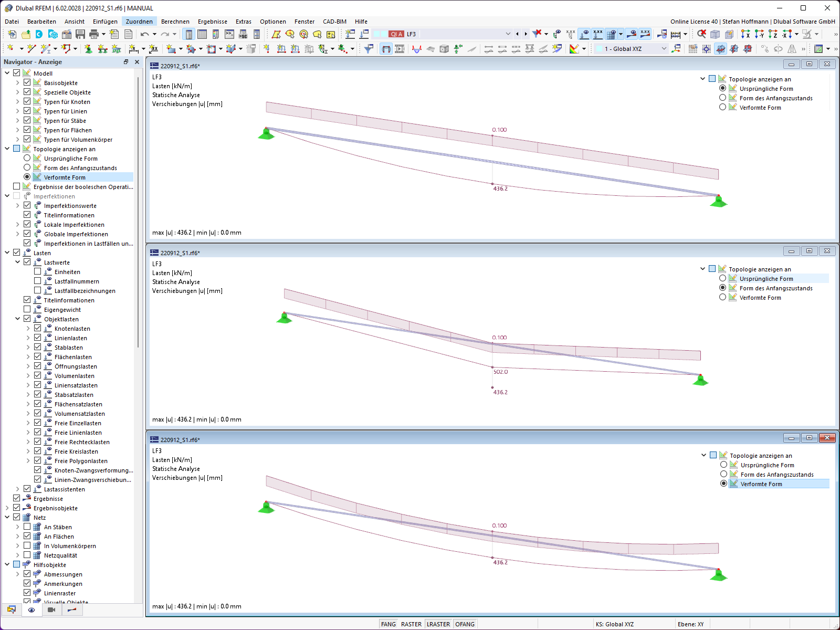Go to previous load case arrow

click(518, 34)
